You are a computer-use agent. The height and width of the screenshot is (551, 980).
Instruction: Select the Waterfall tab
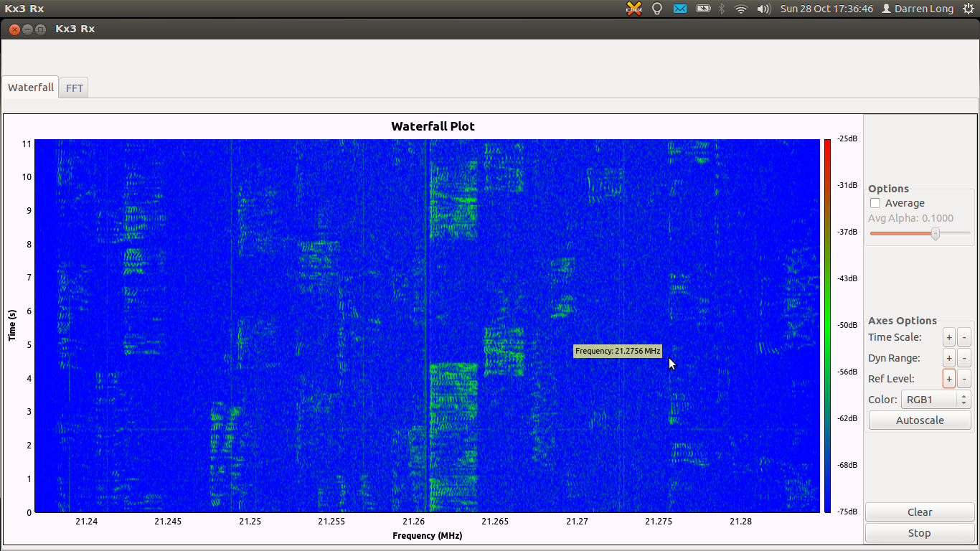[30, 87]
